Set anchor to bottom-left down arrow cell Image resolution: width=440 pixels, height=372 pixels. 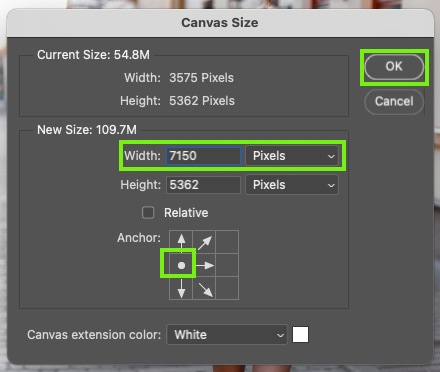click(x=181, y=288)
